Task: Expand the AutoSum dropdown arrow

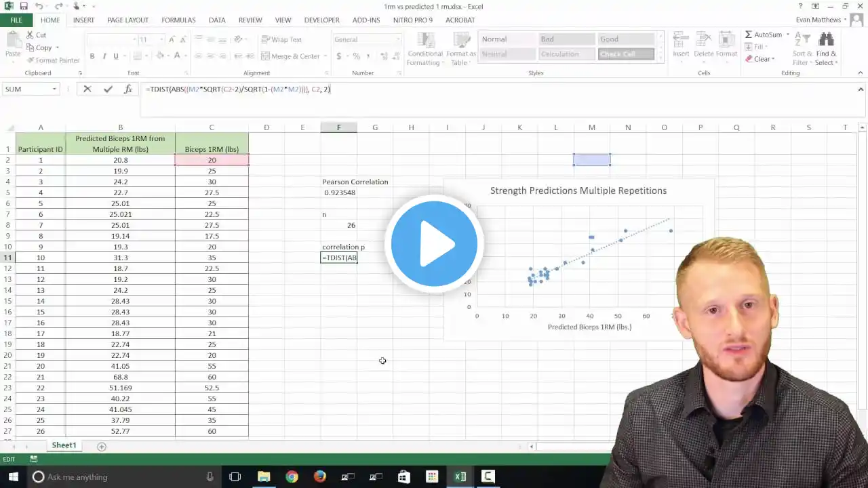Action: click(788, 35)
